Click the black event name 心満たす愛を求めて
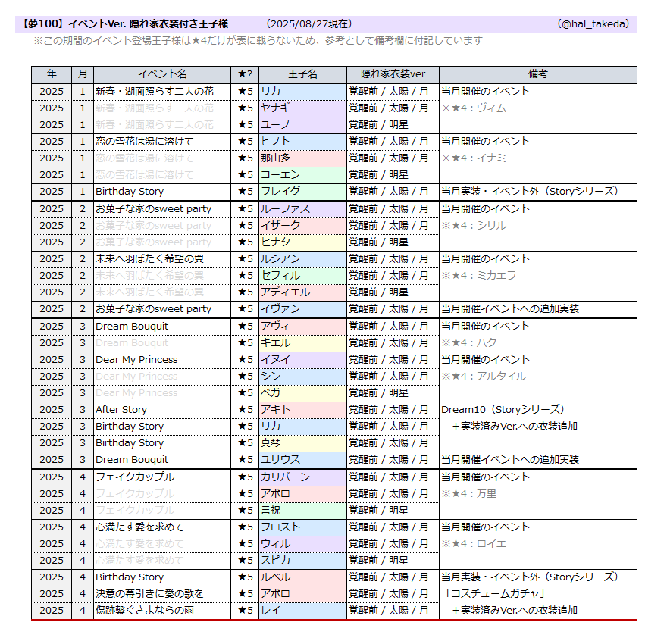 tap(139, 527)
